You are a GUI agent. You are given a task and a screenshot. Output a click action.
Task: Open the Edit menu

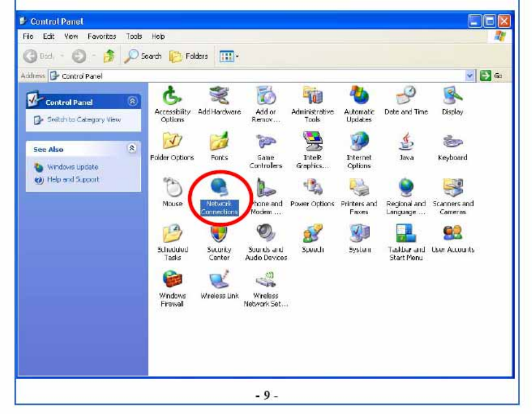click(x=48, y=36)
